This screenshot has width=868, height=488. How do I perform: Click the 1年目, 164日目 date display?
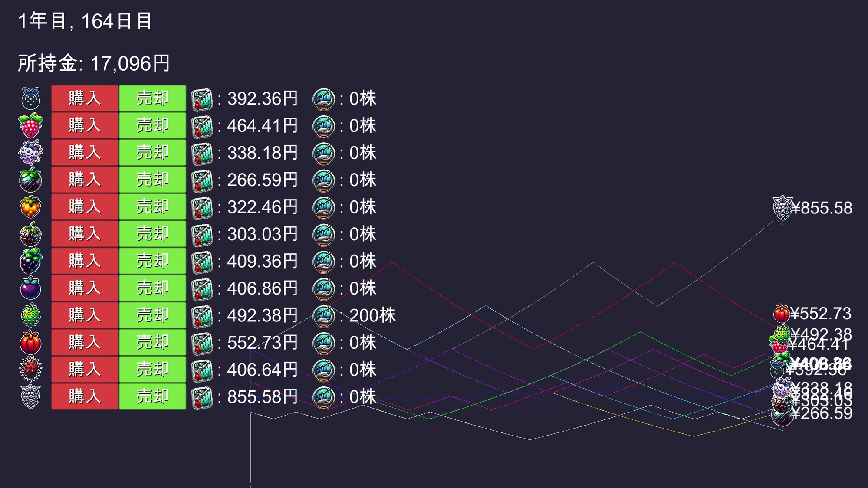[x=85, y=21]
